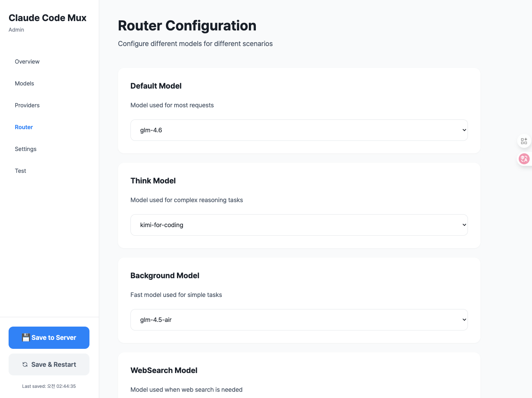Viewport: 532px width, 398px height.
Task: Open the Default Model dropdown showing glm-4.6
Action: coord(299,130)
